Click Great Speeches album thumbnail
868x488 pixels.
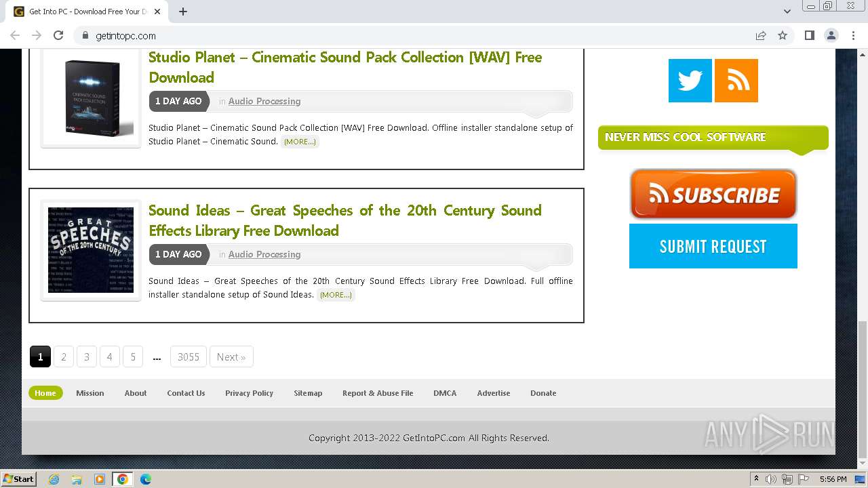tap(91, 250)
